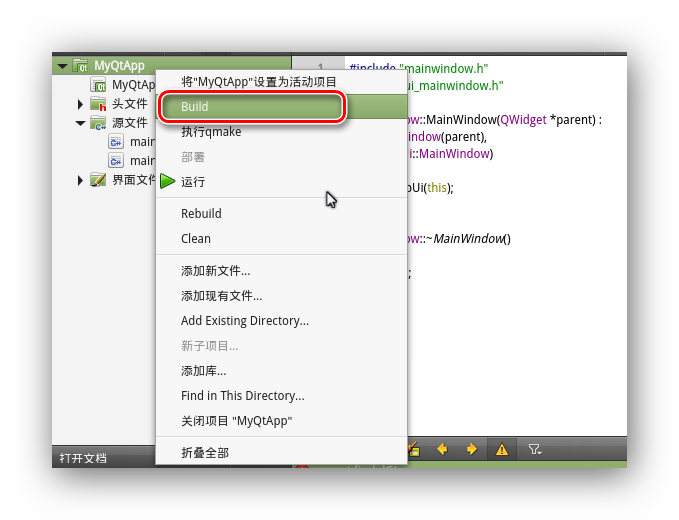Viewport: 679px width, 520px height.
Task: Select 添加库... menu item
Action: tap(281, 371)
